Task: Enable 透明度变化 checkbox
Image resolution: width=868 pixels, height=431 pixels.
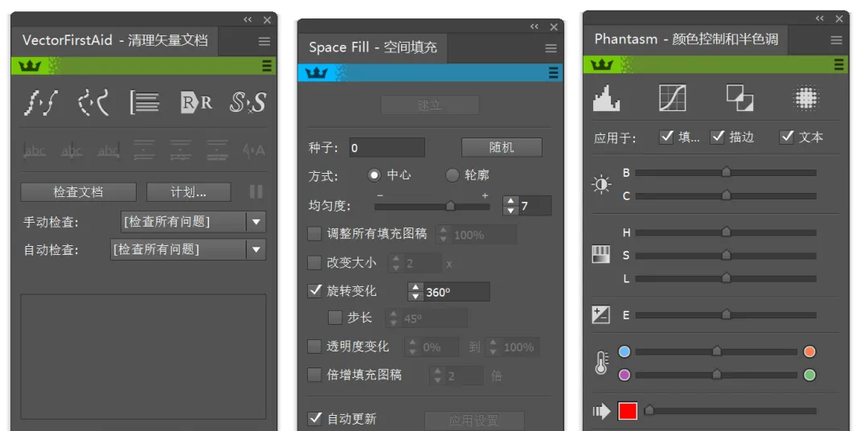Action: click(314, 347)
